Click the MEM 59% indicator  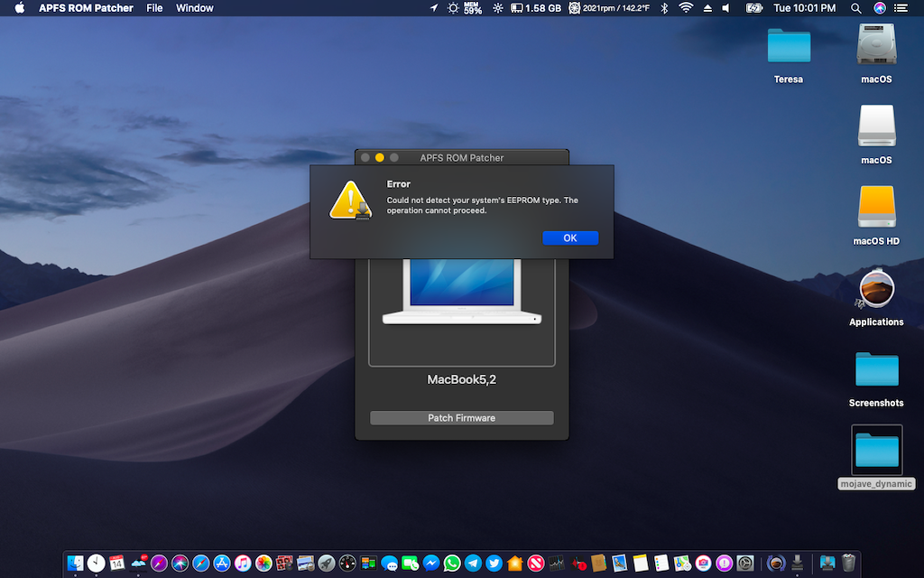coord(473,7)
